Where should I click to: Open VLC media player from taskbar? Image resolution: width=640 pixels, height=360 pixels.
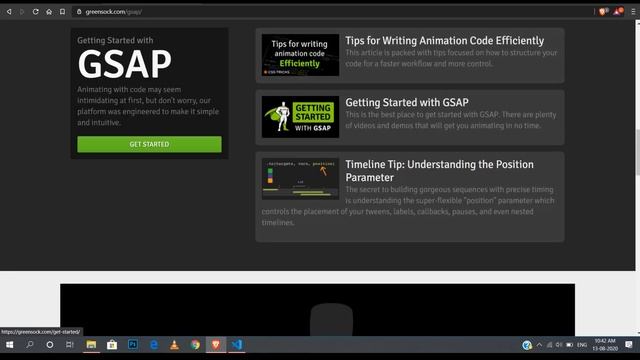(x=174, y=345)
